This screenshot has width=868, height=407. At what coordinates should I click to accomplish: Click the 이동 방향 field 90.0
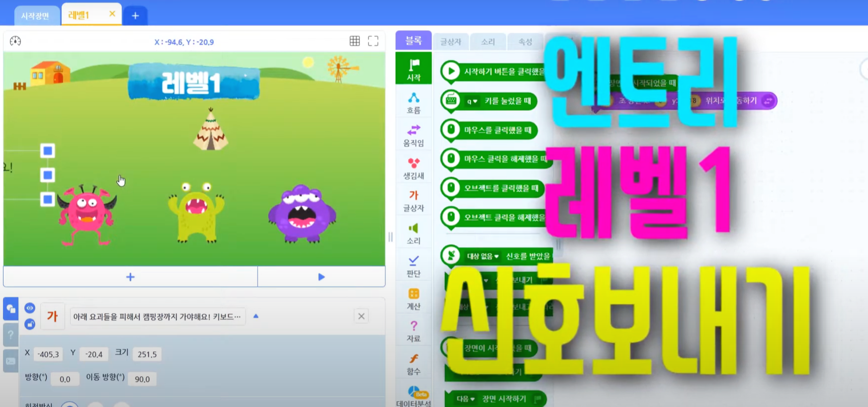click(x=142, y=379)
